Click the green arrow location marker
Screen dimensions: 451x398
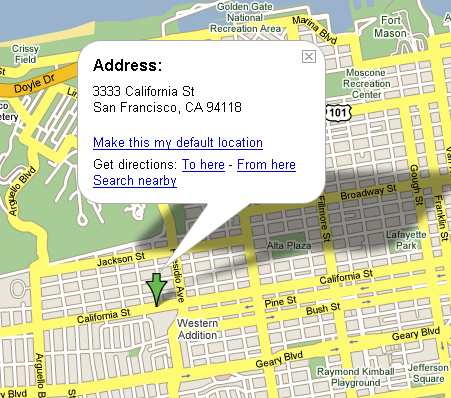tap(156, 289)
